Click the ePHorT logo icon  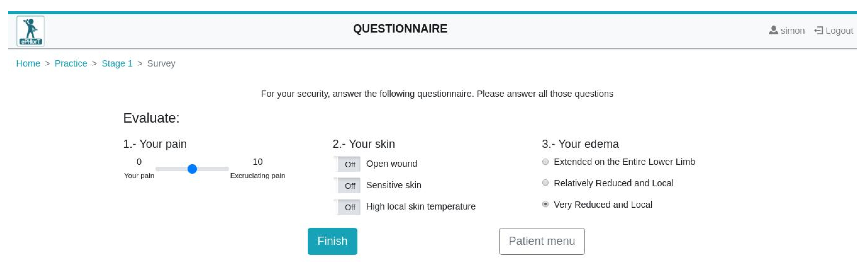click(x=30, y=31)
